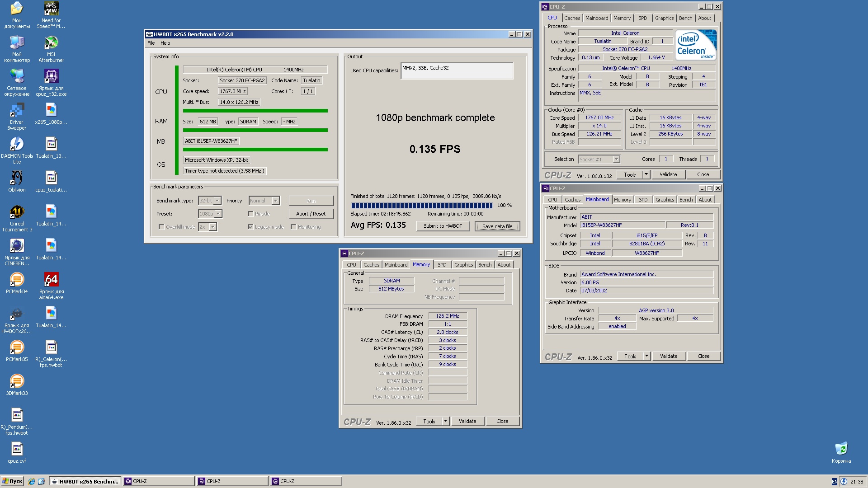Switch to SPD tab in Memory CPU-Z window
Viewport: 868px width, 488px height.
click(442, 265)
